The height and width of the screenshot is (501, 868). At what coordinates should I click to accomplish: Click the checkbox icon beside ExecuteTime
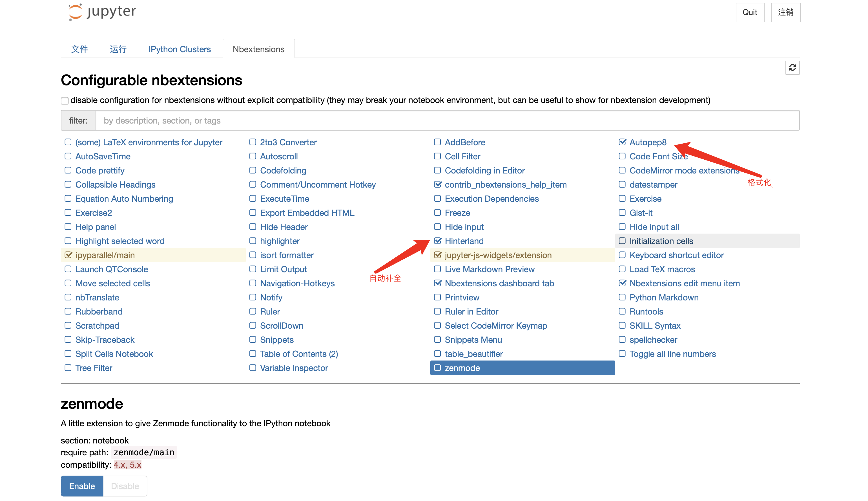tap(253, 199)
